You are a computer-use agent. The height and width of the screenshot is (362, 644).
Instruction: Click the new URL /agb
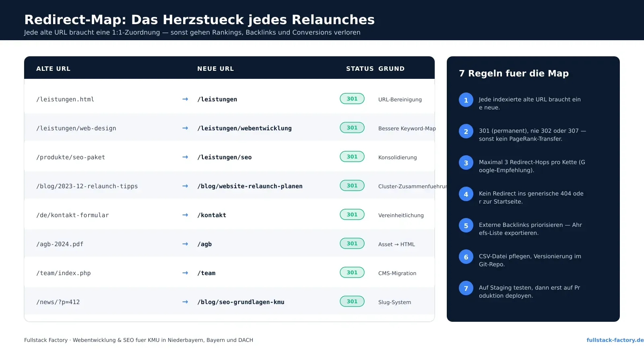point(204,244)
